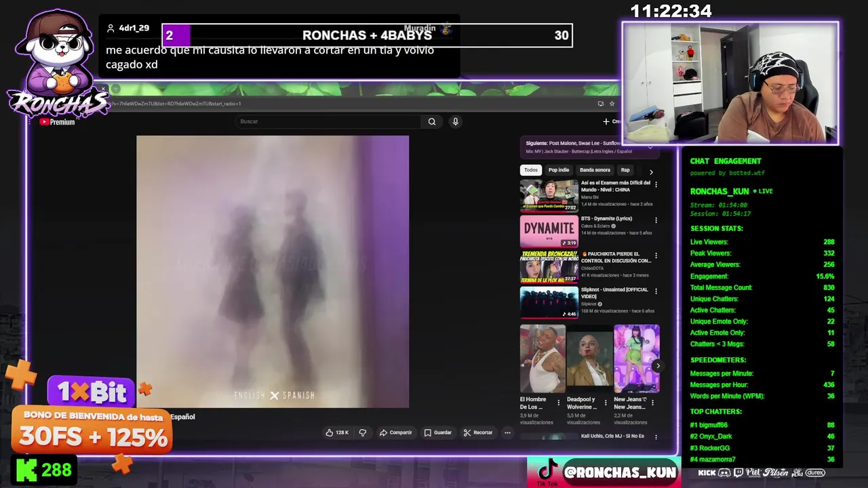868x488 pixels.
Task: Select the Banda sonora filter chip
Action: click(595, 170)
